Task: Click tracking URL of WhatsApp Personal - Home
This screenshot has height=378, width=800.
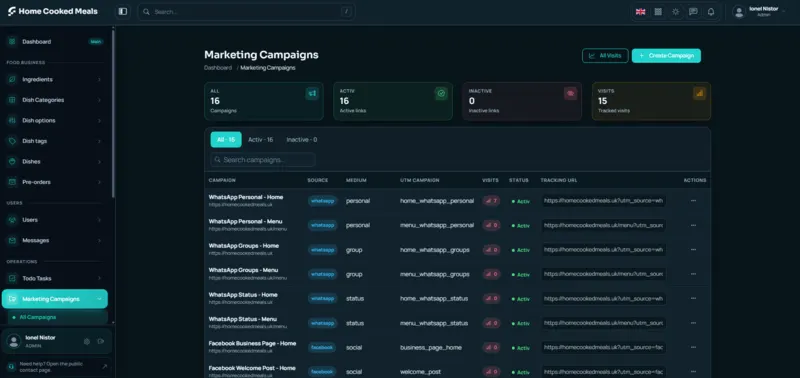Action: coord(604,201)
